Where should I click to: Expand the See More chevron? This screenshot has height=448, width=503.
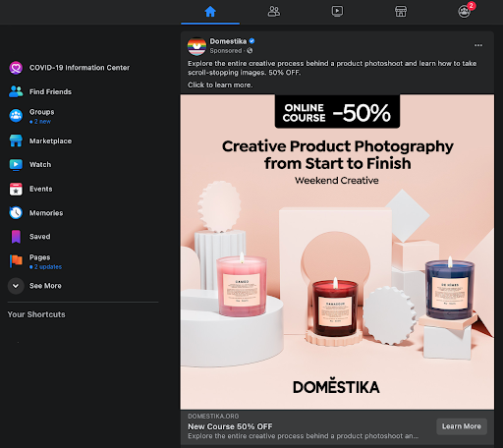[16, 286]
